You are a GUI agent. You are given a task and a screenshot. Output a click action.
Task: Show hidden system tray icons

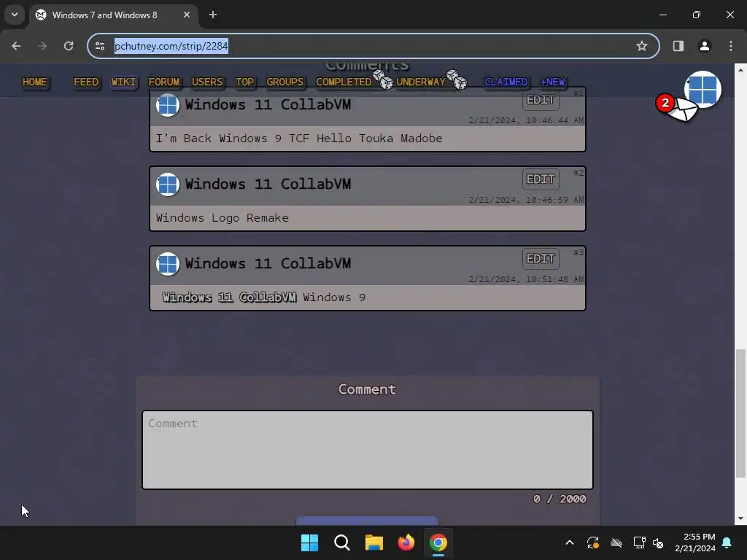tap(569, 542)
